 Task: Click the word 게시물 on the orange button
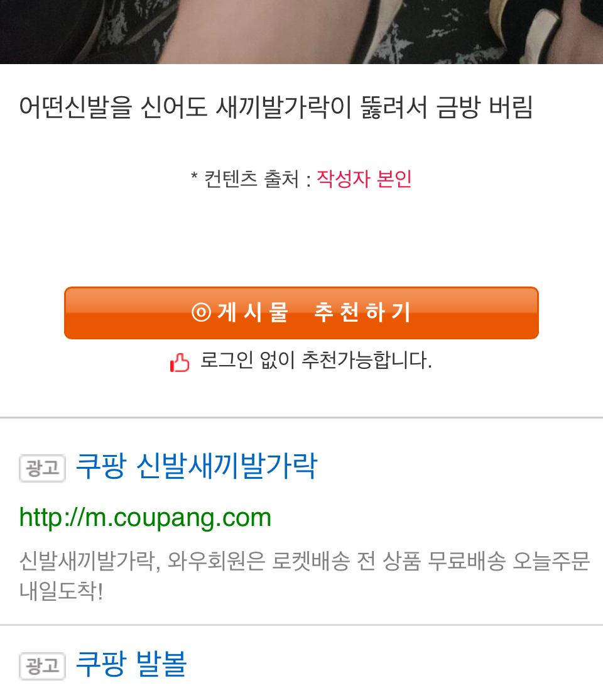(253, 312)
